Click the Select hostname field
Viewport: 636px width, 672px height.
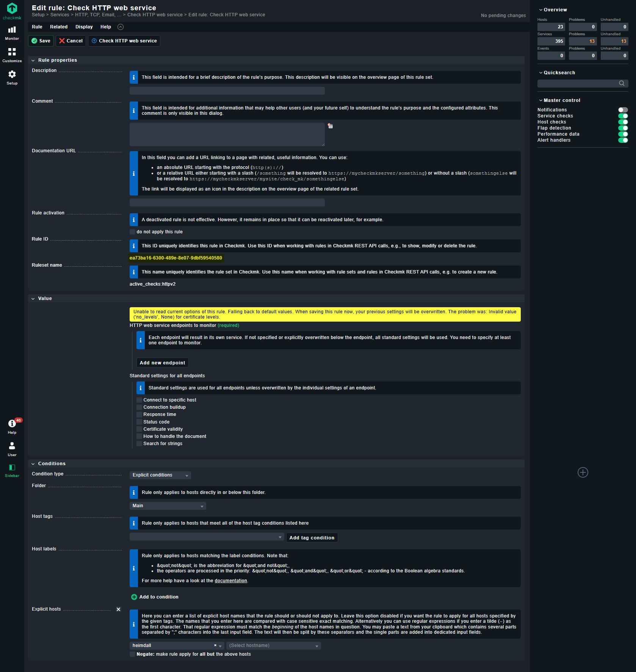[x=273, y=645]
